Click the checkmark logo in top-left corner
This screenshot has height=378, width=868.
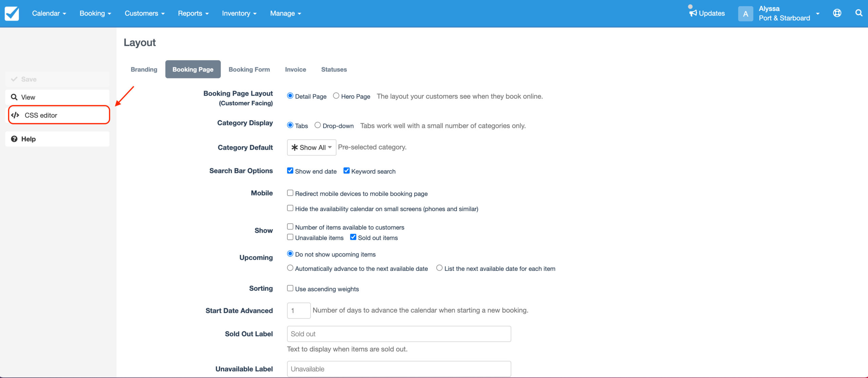(x=12, y=14)
